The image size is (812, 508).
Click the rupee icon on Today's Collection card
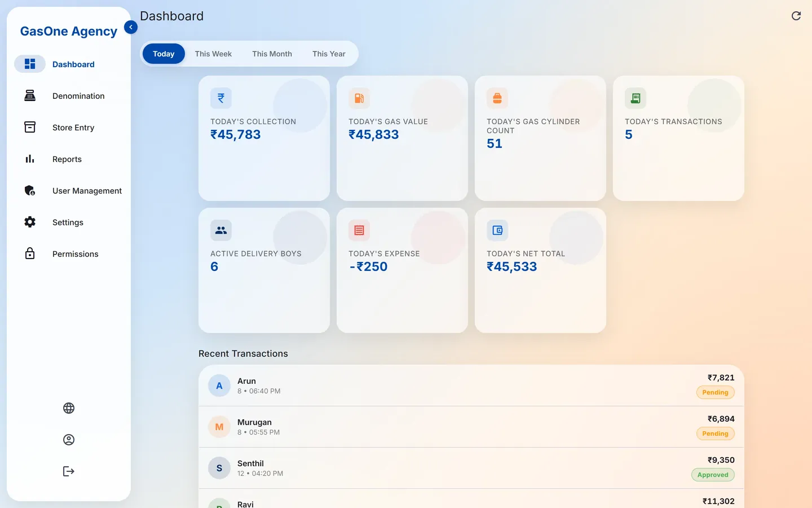[x=221, y=98]
